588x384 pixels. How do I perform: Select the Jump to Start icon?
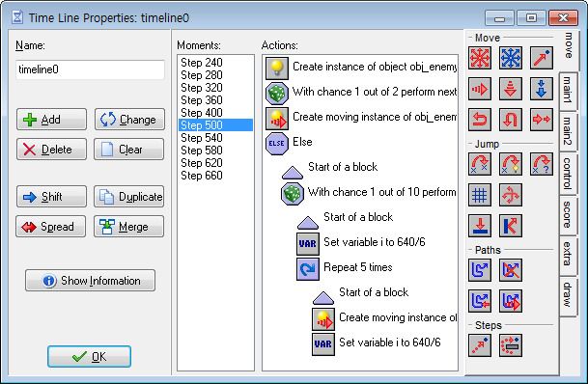pyautogui.click(x=511, y=164)
